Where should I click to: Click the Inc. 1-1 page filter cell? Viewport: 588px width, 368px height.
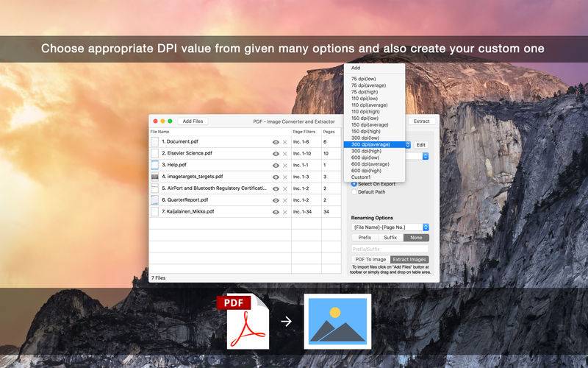point(306,165)
